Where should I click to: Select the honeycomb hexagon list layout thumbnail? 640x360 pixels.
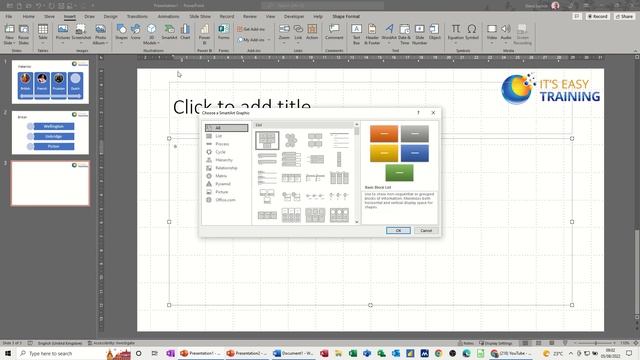pos(291,140)
